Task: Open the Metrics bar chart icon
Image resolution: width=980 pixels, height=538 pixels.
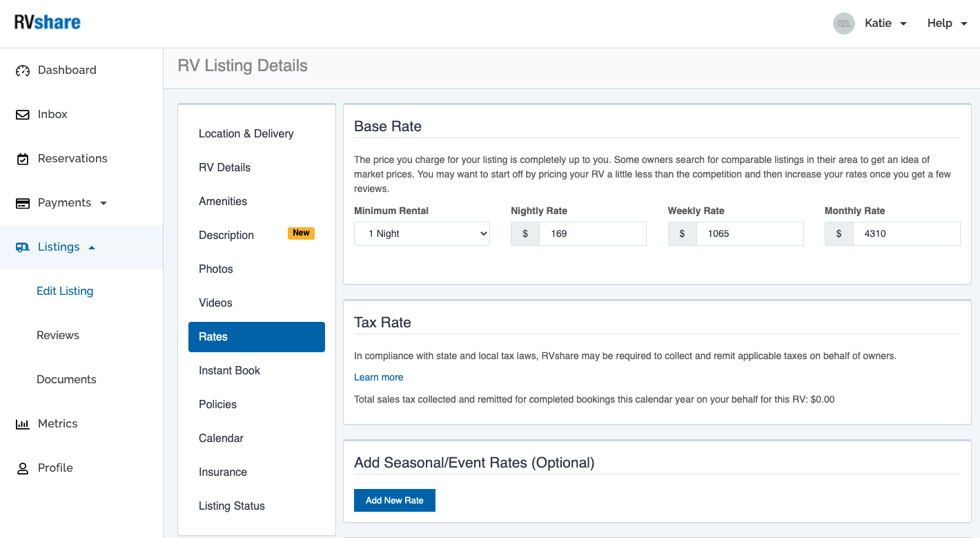Action: click(x=22, y=423)
